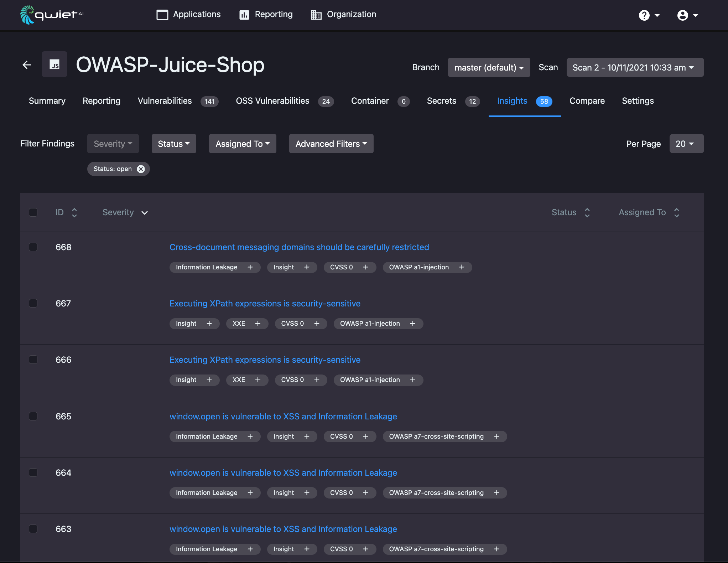Go back using the left arrow icon
This screenshot has height=563, width=728.
27,64
